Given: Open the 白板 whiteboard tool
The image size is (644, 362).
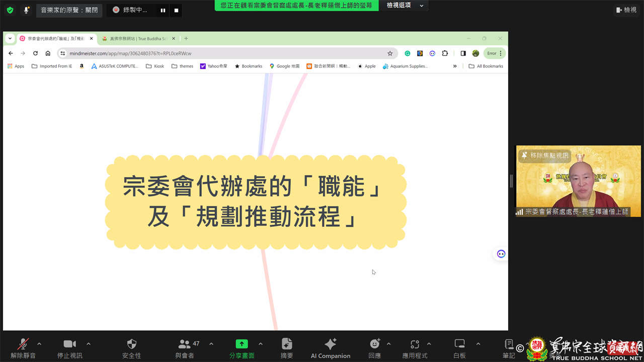Looking at the screenshot, I should click(459, 344).
